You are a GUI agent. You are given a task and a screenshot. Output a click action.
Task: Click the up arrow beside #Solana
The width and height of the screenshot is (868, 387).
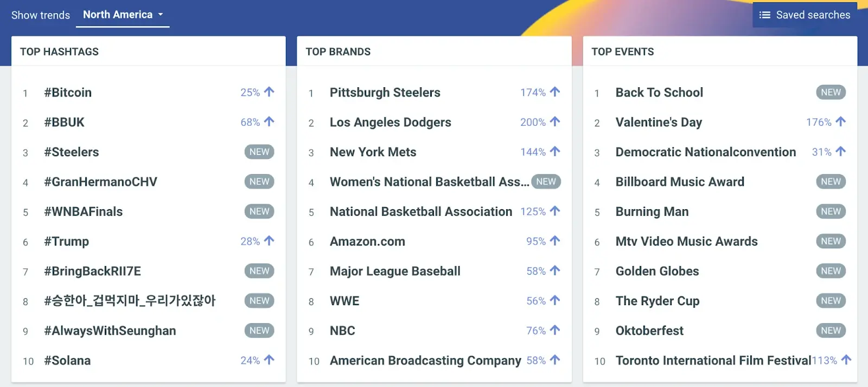click(x=269, y=360)
